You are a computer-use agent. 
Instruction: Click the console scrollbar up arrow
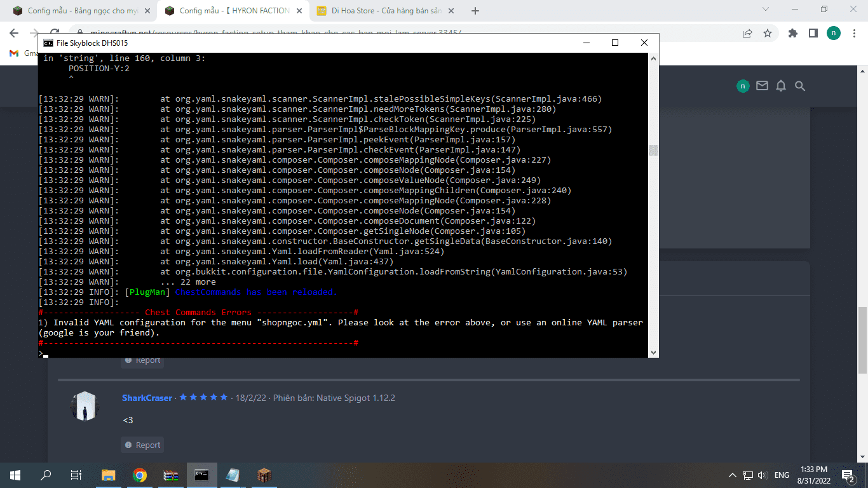653,58
